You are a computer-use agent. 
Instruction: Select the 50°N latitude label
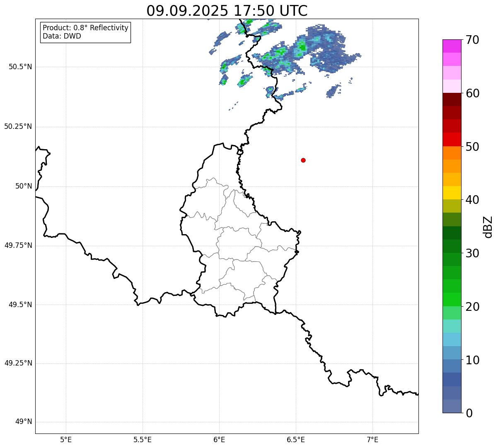click(x=24, y=186)
